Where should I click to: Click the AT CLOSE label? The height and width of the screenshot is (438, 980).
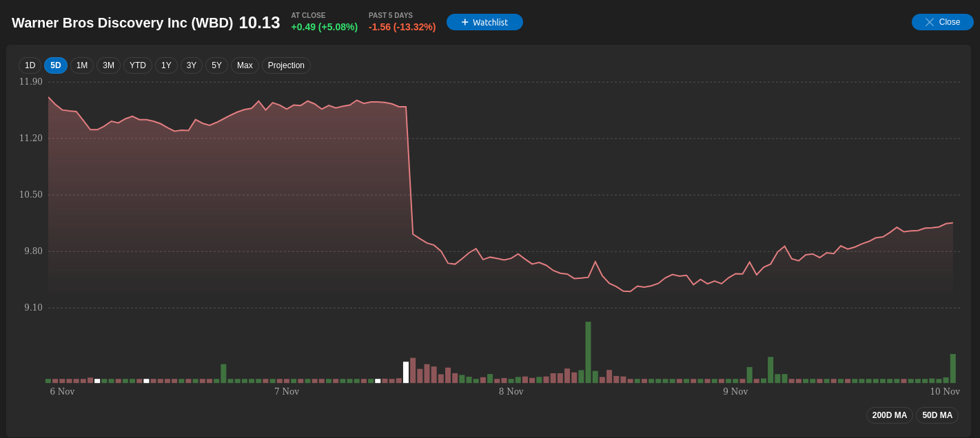pos(308,15)
